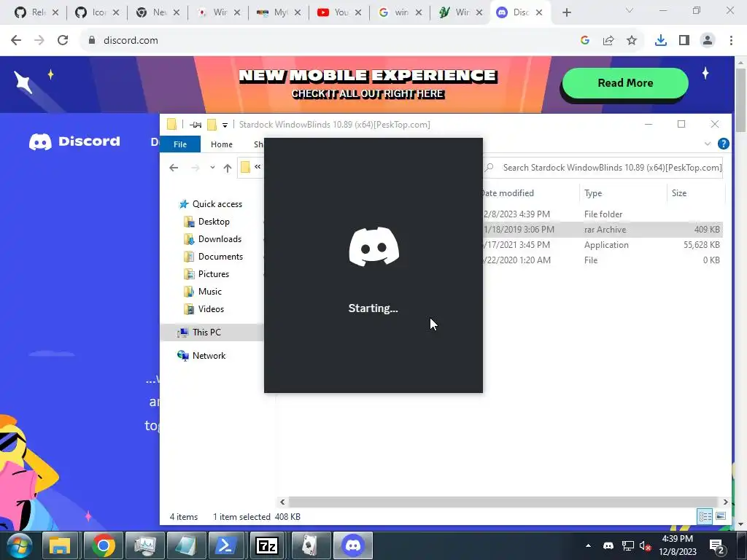Select Network in the navigation pane
Image resolution: width=747 pixels, height=560 pixels.
(x=209, y=356)
